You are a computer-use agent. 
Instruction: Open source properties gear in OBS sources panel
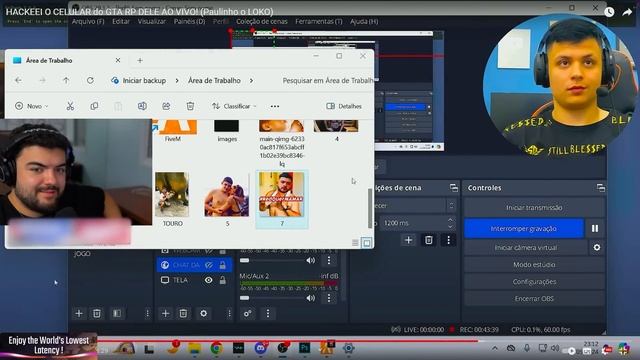click(x=203, y=313)
